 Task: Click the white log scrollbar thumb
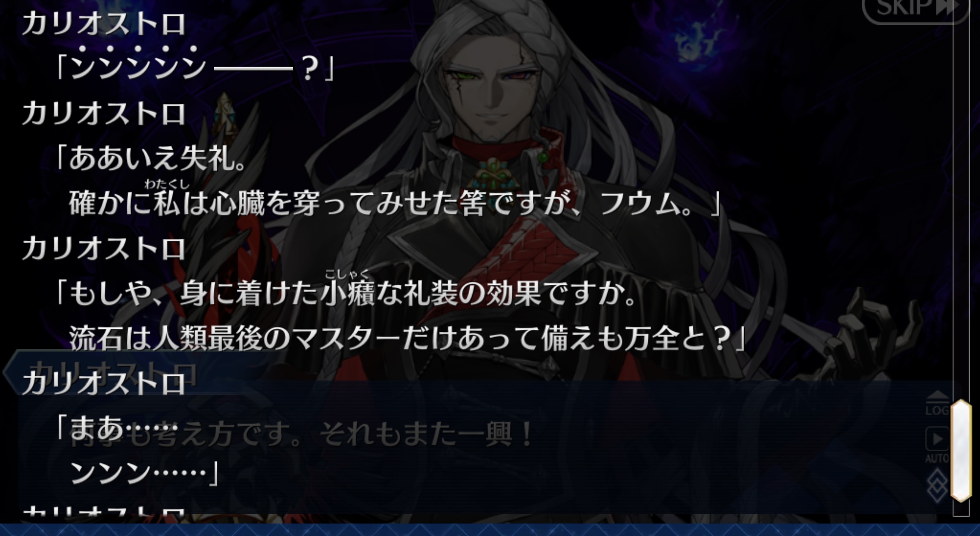click(x=961, y=450)
